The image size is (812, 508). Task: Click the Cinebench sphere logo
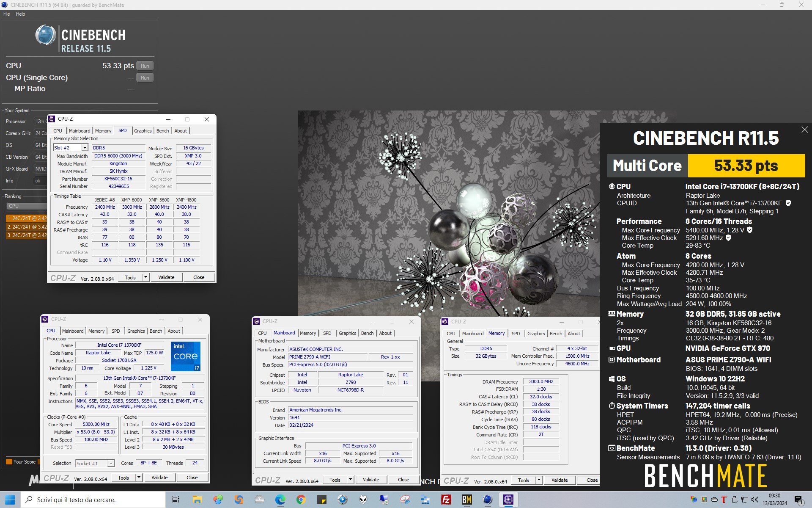tap(46, 35)
